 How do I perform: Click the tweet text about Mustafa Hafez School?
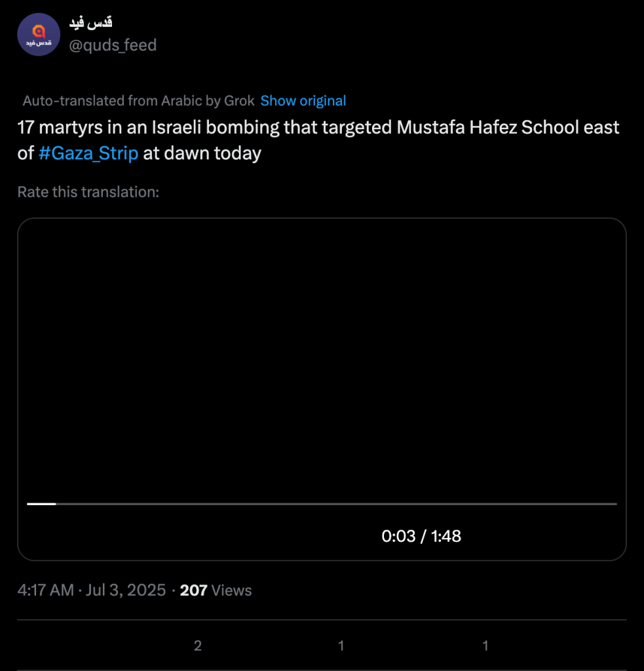[318, 127]
